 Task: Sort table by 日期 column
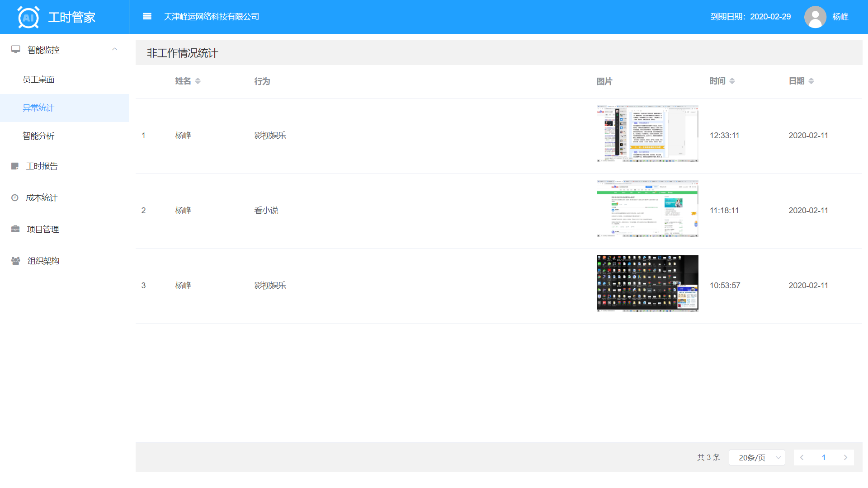811,81
